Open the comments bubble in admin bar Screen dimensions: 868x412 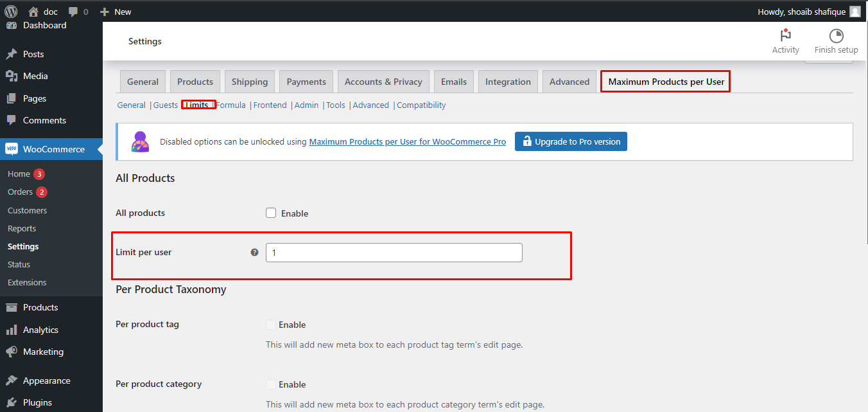(x=73, y=12)
